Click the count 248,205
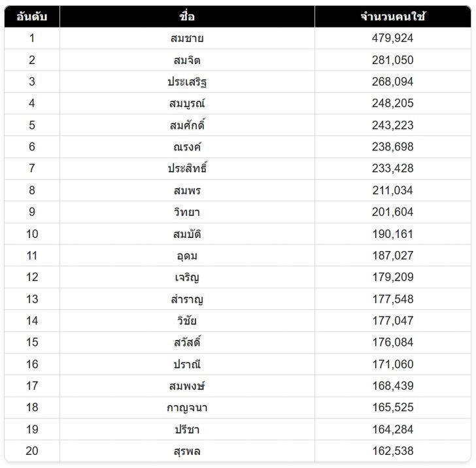Screen dimensions: 476x468 coord(393,103)
